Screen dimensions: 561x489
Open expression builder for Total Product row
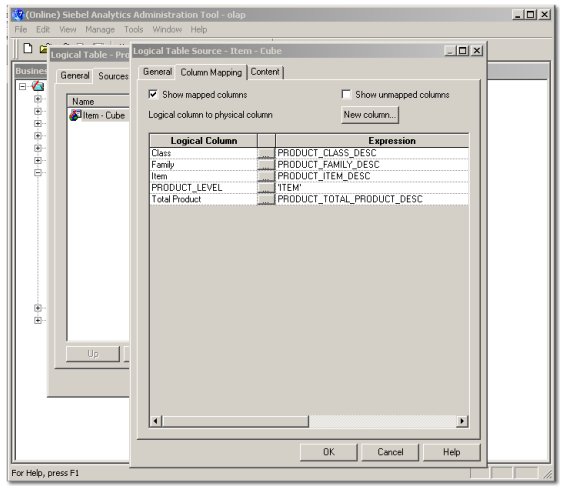266,199
